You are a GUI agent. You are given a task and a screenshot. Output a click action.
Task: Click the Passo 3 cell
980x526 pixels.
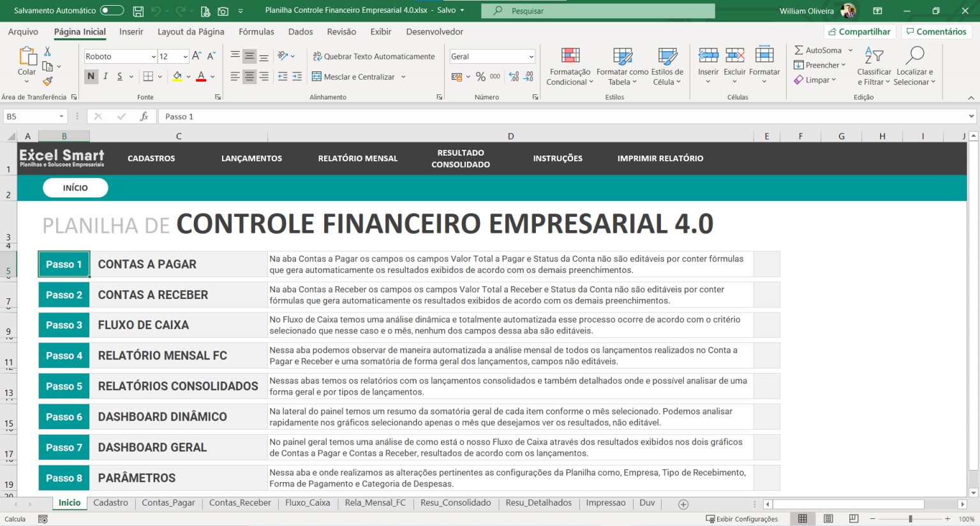64,325
